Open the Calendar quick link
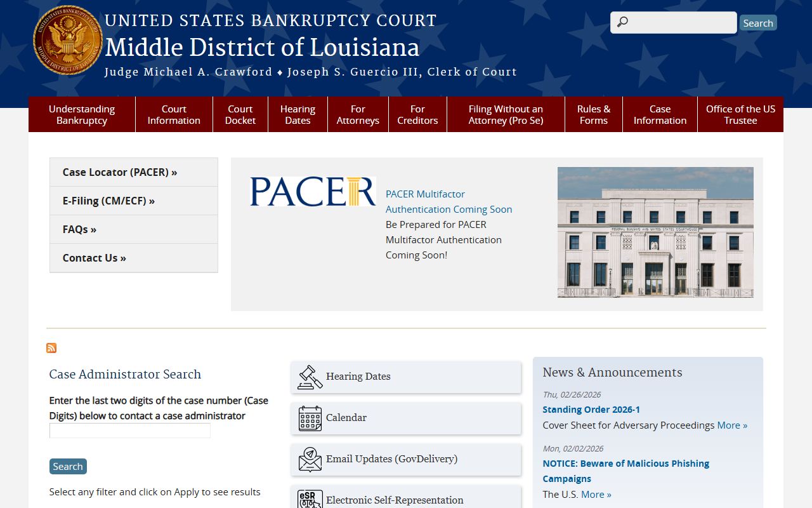The height and width of the screenshot is (508, 812). [406, 418]
